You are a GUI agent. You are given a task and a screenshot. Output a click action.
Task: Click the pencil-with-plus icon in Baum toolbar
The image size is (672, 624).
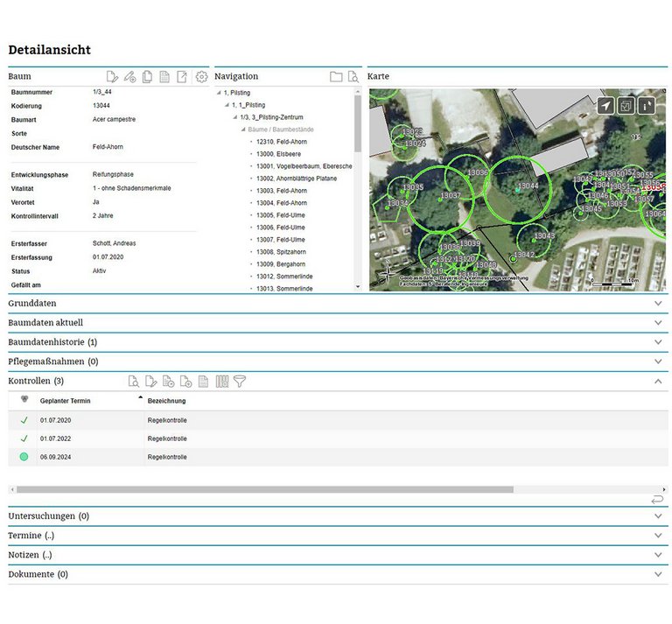tap(129, 77)
